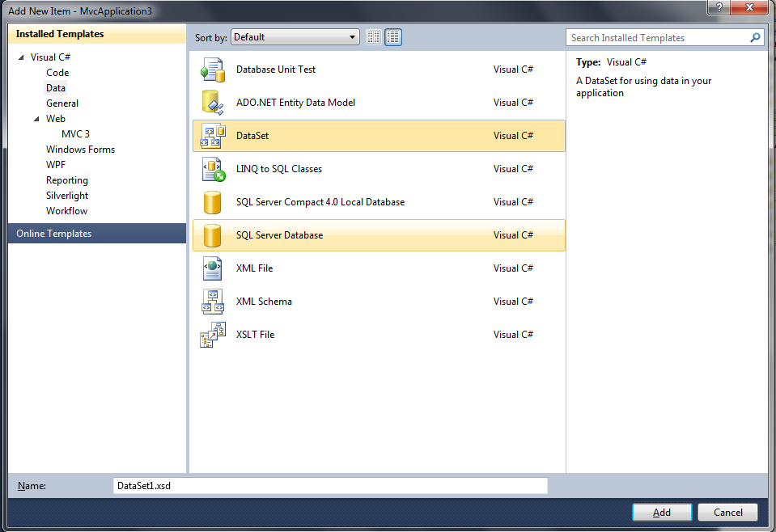Switch to small icons view
This screenshot has width=776, height=532.
[374, 37]
